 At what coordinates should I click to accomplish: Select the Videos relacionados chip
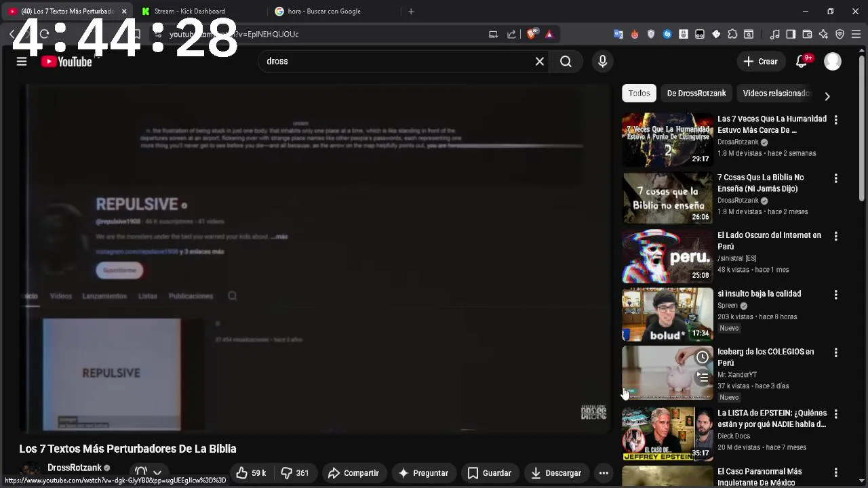pyautogui.click(x=776, y=94)
